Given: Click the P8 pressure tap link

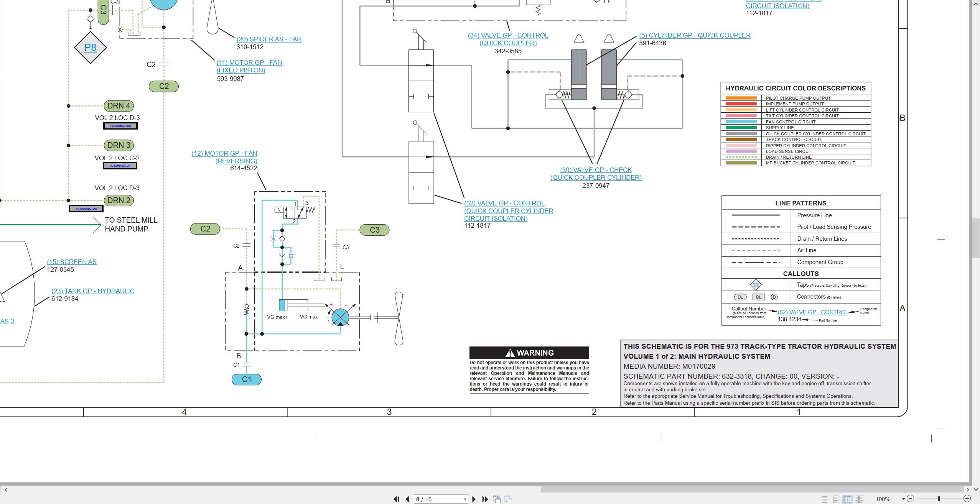Looking at the screenshot, I should [x=90, y=48].
